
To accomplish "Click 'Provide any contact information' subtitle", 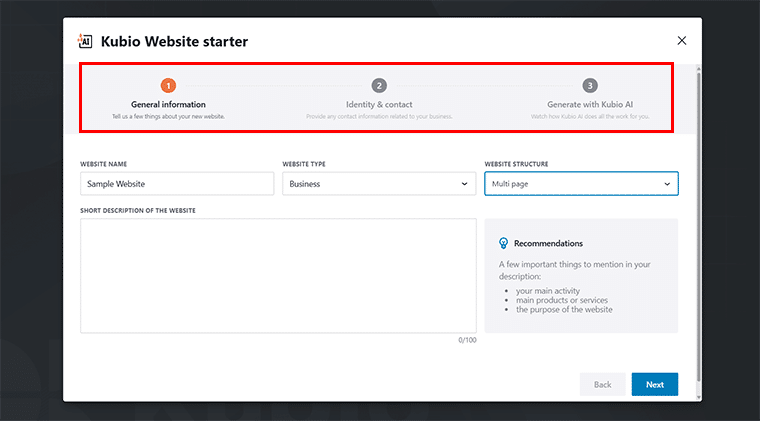I will coord(379,116).
